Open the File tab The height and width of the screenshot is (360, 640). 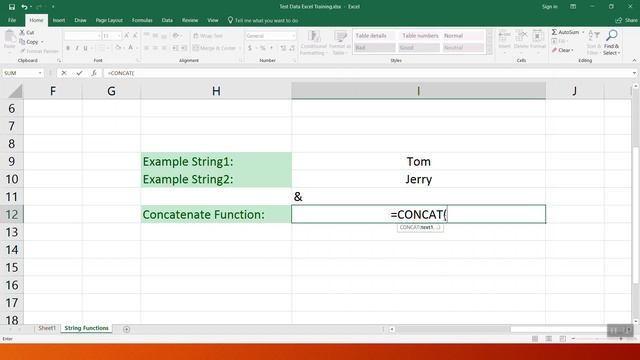pyautogui.click(x=12, y=20)
